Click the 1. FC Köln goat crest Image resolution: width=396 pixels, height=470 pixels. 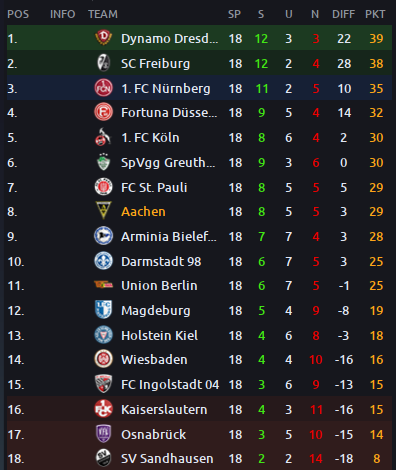[102, 137]
